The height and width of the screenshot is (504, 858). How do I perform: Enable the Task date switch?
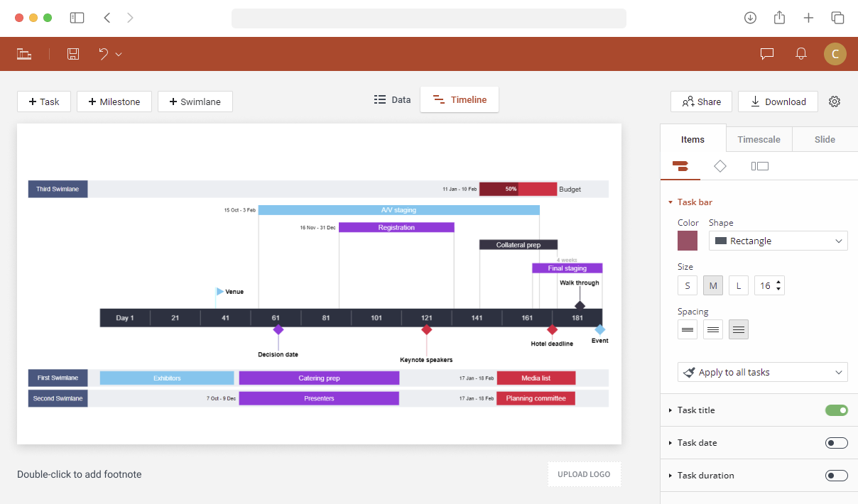pos(837,443)
